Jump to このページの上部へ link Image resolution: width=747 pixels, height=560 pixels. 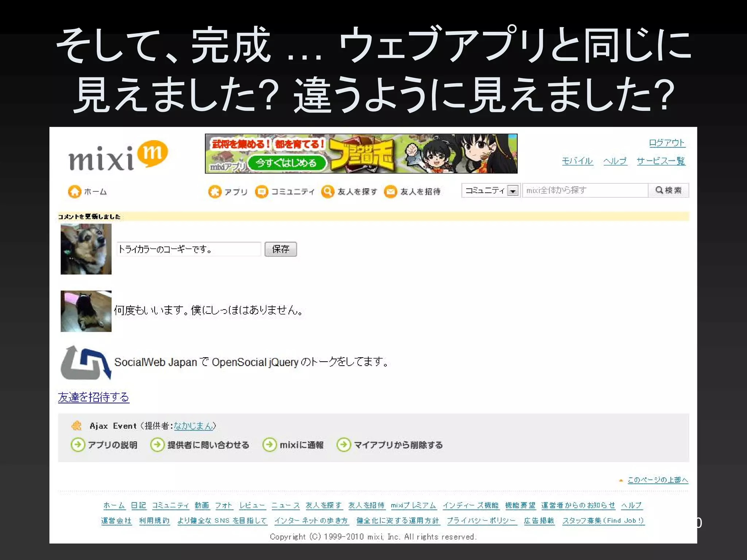(657, 480)
